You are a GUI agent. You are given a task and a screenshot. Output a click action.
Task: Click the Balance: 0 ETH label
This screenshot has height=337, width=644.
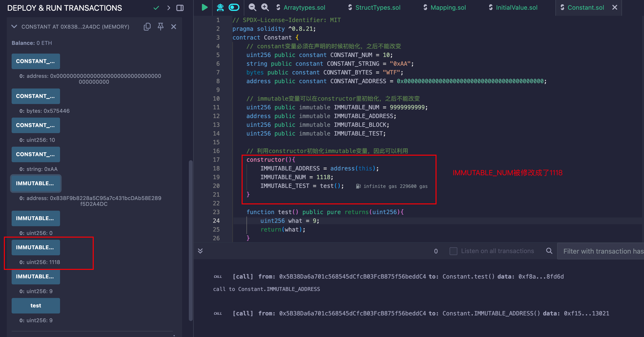point(32,43)
